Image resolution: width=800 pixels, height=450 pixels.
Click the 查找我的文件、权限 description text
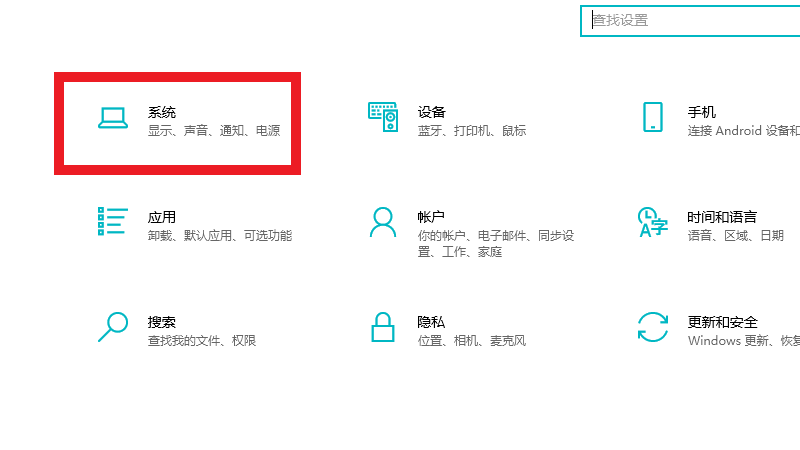202,341
